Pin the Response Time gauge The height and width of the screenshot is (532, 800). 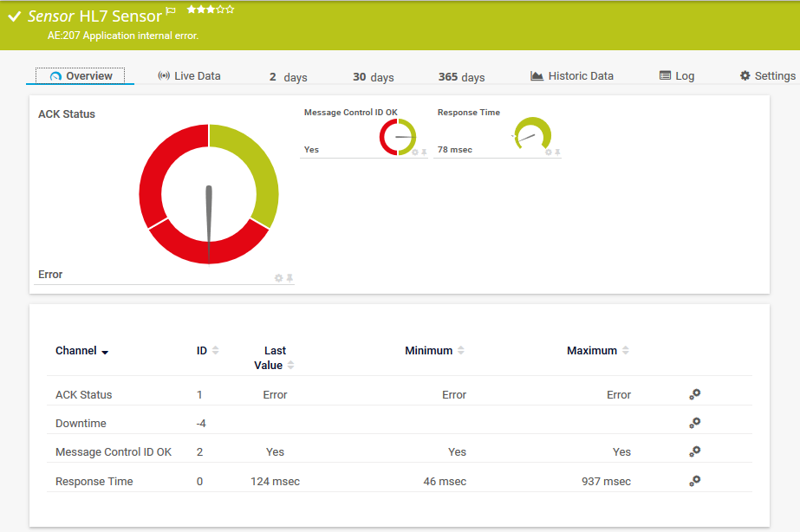[557, 152]
